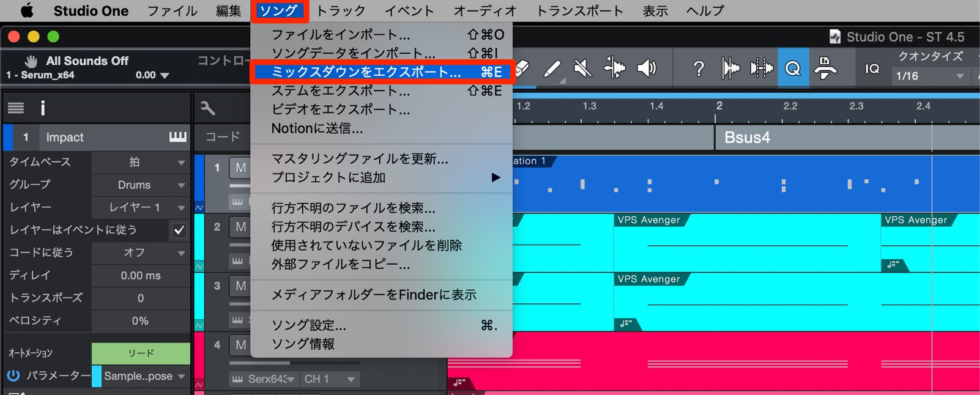Open the dropdown arrow next to 0.00
The image size is (980, 395).
click(165, 75)
